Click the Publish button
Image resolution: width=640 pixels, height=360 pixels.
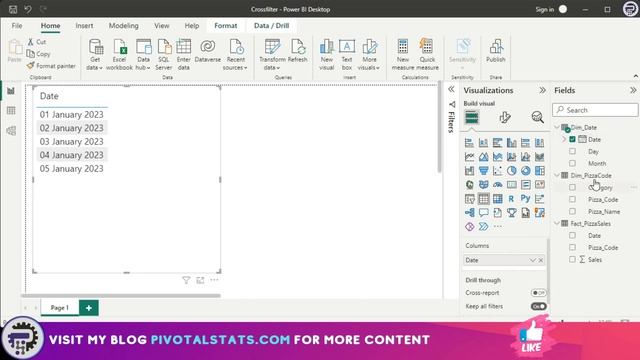tap(496, 51)
